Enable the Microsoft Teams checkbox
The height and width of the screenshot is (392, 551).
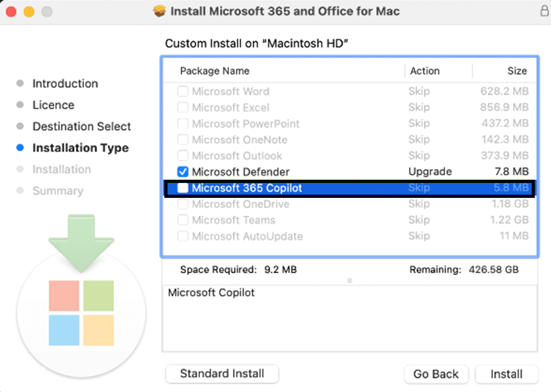coord(183,220)
